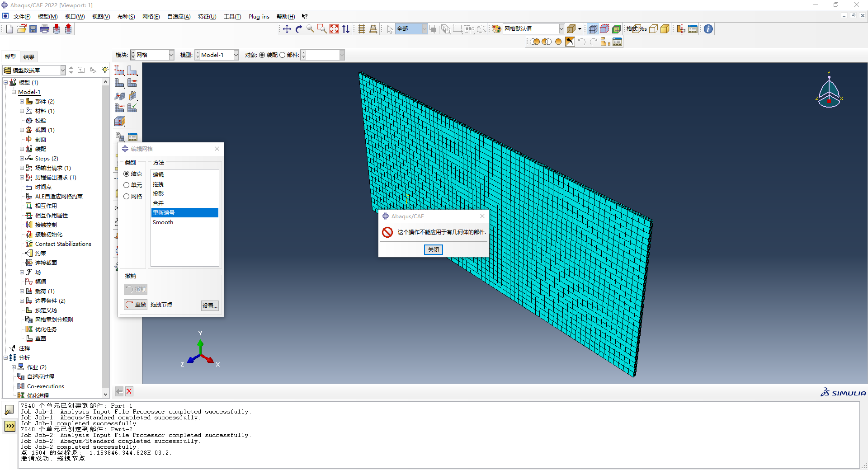Click the back arrow in prompt area

tap(119, 391)
